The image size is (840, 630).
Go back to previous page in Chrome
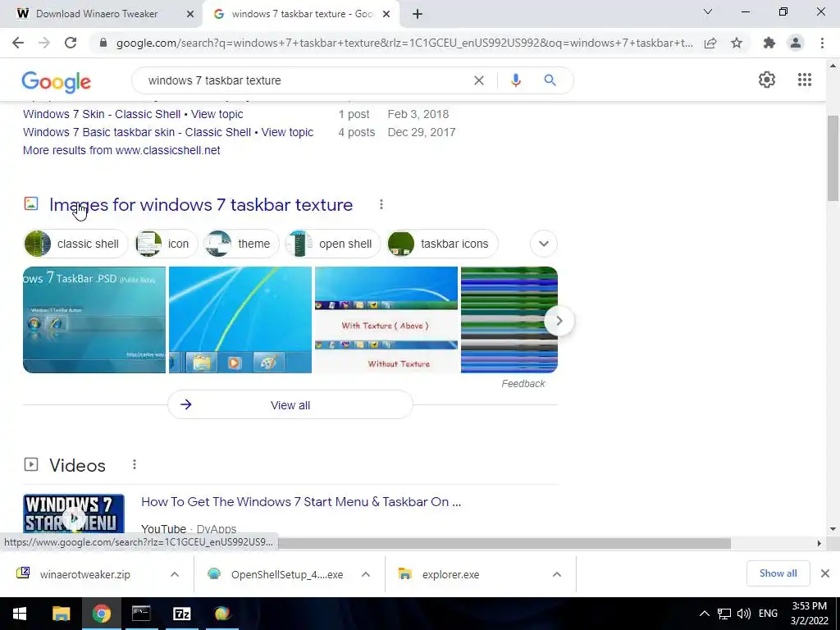coord(18,43)
